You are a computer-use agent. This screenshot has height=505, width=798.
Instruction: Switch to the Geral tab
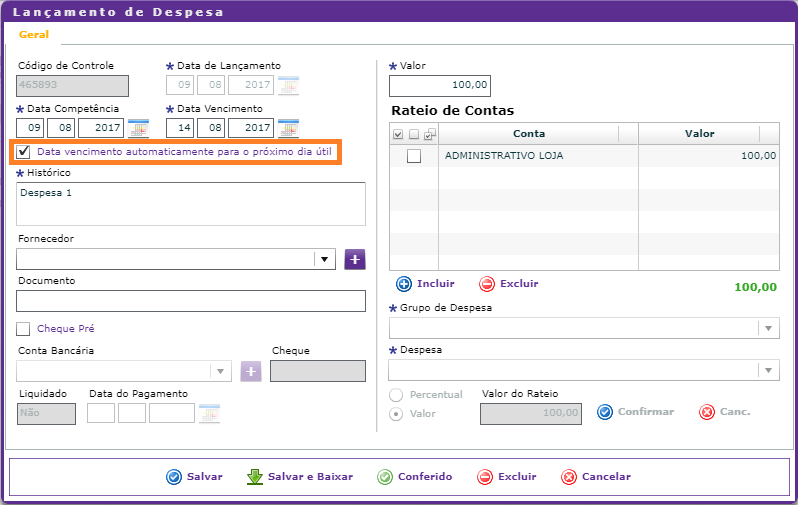pyautogui.click(x=34, y=35)
